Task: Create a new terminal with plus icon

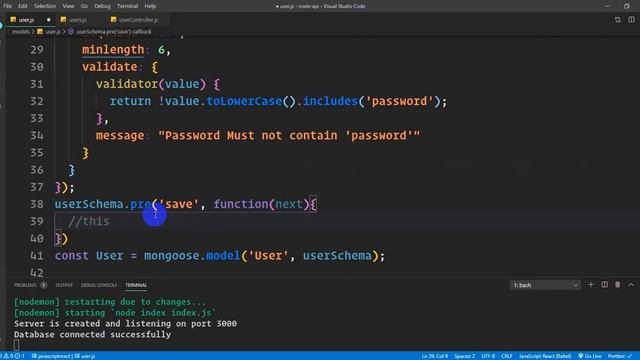Action: [591, 284]
